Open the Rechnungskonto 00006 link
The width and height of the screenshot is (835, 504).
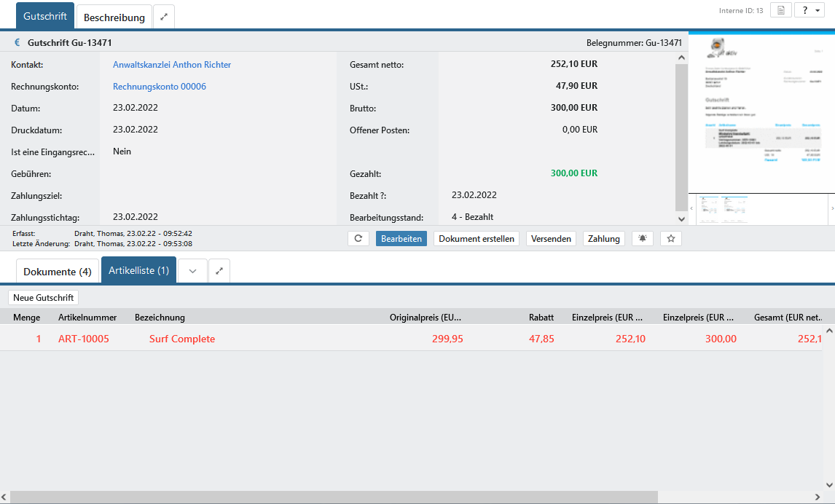(160, 87)
